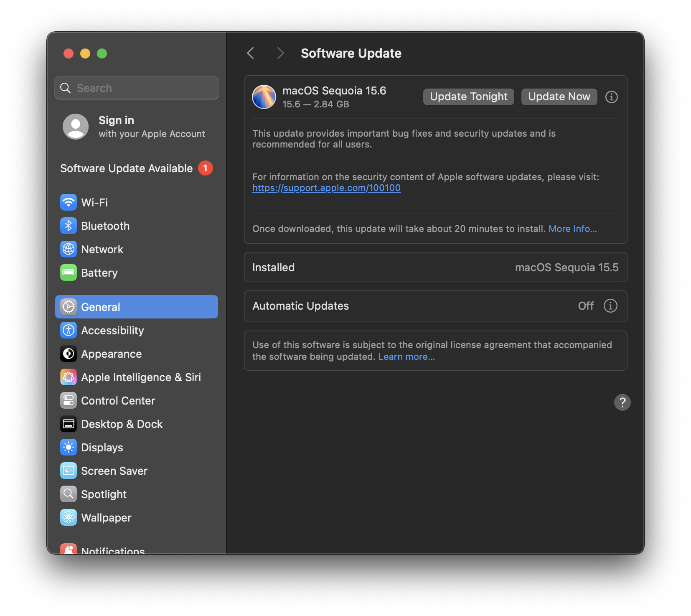Close the System Settings window

(x=69, y=53)
